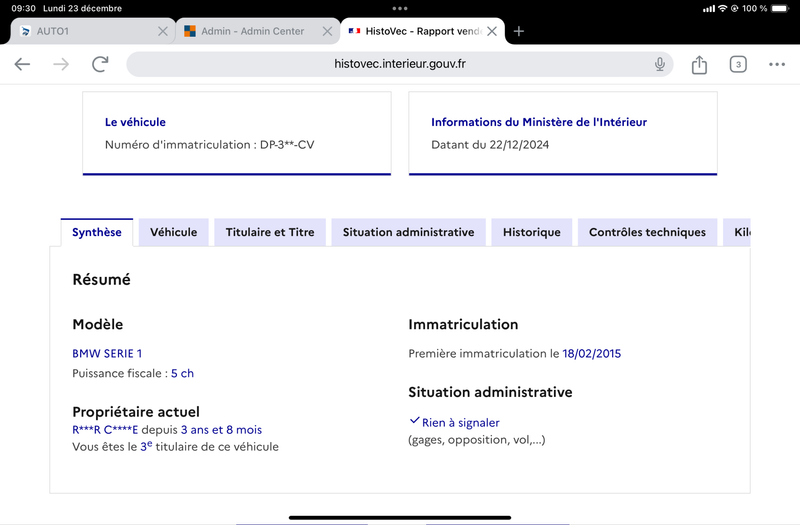Click the 3 ans et 8 mois duration

point(221,430)
